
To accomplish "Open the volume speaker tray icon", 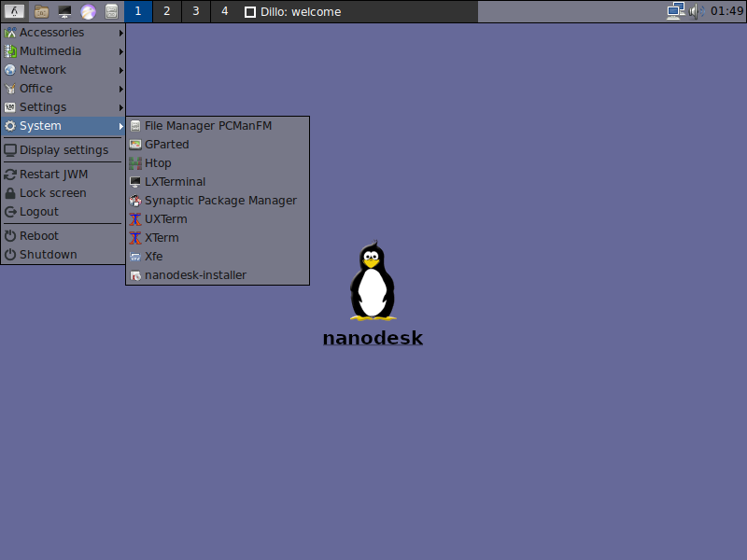I will click(697, 11).
